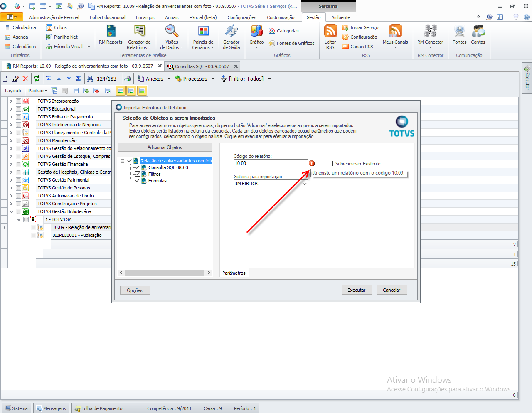Click the Código do relatório field
This screenshot has width=532, height=413.
[271, 163]
